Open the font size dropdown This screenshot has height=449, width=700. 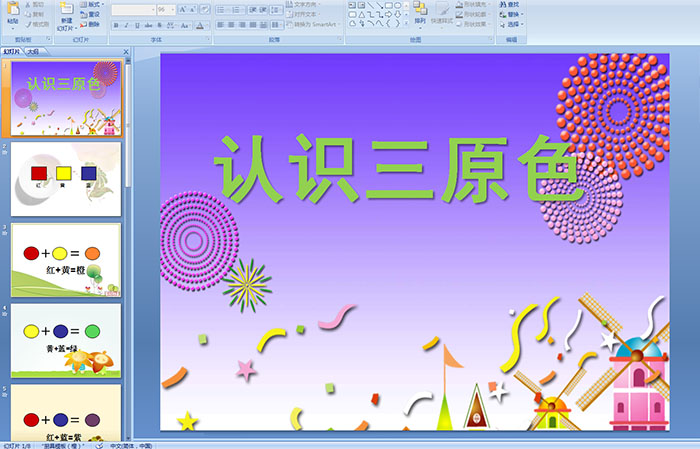172,10
